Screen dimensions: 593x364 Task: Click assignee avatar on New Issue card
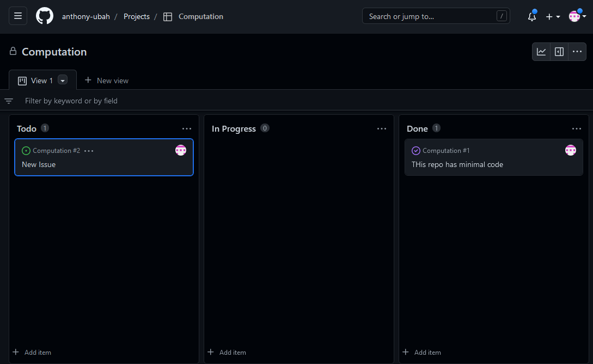pyautogui.click(x=181, y=150)
